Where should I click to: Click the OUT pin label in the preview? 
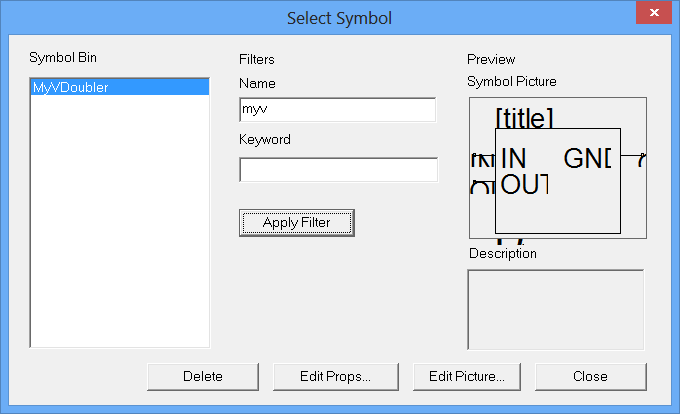(524, 184)
